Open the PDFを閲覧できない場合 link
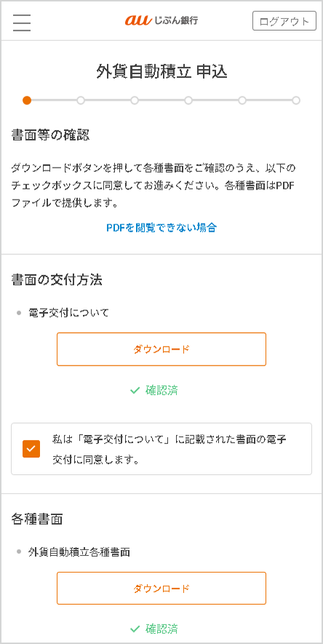Image resolution: width=323 pixels, height=644 pixels. click(161, 227)
